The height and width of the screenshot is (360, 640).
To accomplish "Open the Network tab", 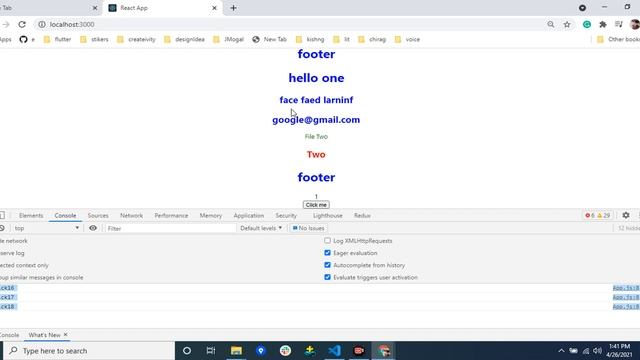I will tap(131, 216).
